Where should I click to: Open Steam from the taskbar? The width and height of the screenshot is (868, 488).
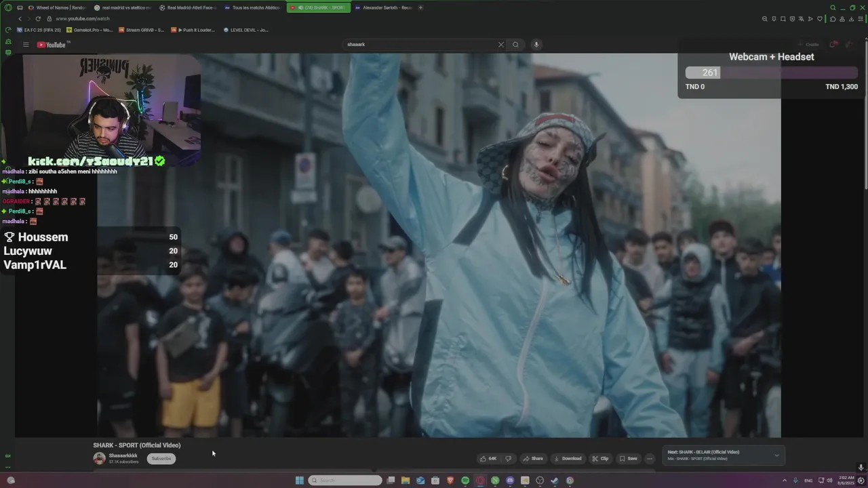point(555,481)
